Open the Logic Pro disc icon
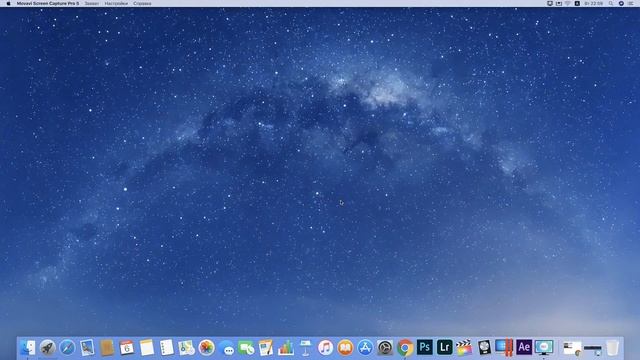640x360 pixels. (484, 348)
